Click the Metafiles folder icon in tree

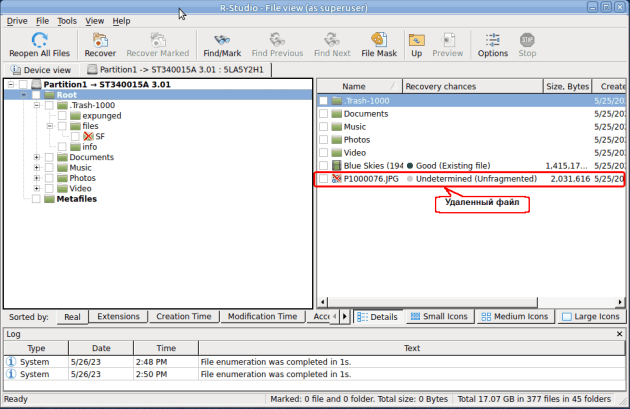coord(49,199)
